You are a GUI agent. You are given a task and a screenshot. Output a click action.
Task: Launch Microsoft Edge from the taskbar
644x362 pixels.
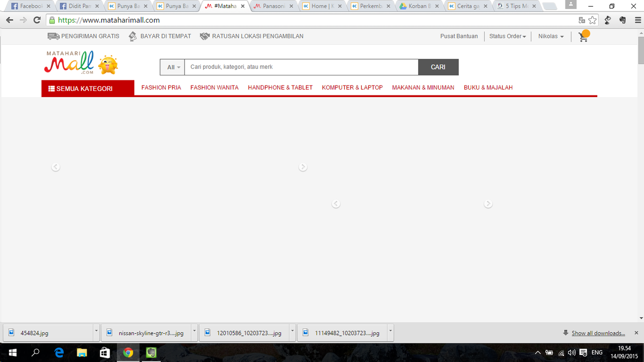(59, 352)
